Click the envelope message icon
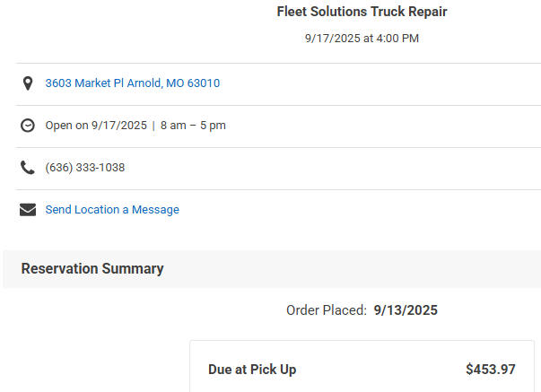The image size is (541, 392). (28, 210)
